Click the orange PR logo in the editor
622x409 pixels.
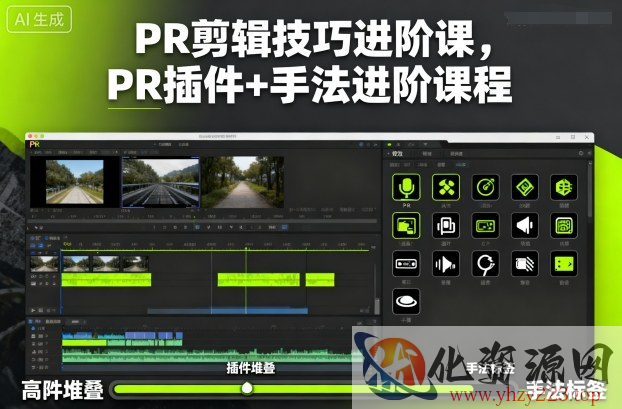click(35, 145)
